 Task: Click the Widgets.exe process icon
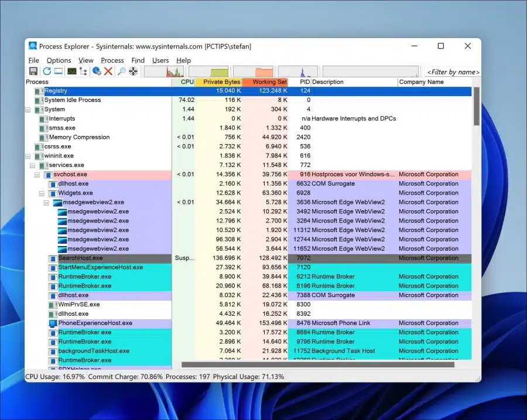click(53, 193)
